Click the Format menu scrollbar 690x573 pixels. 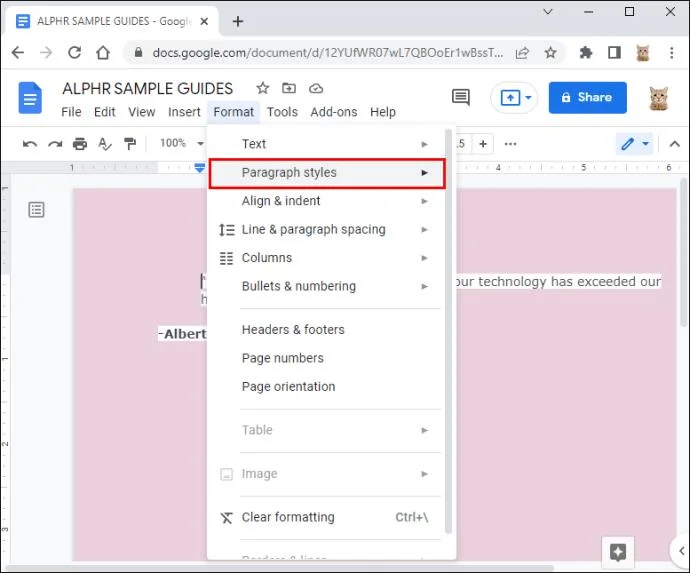click(448, 331)
